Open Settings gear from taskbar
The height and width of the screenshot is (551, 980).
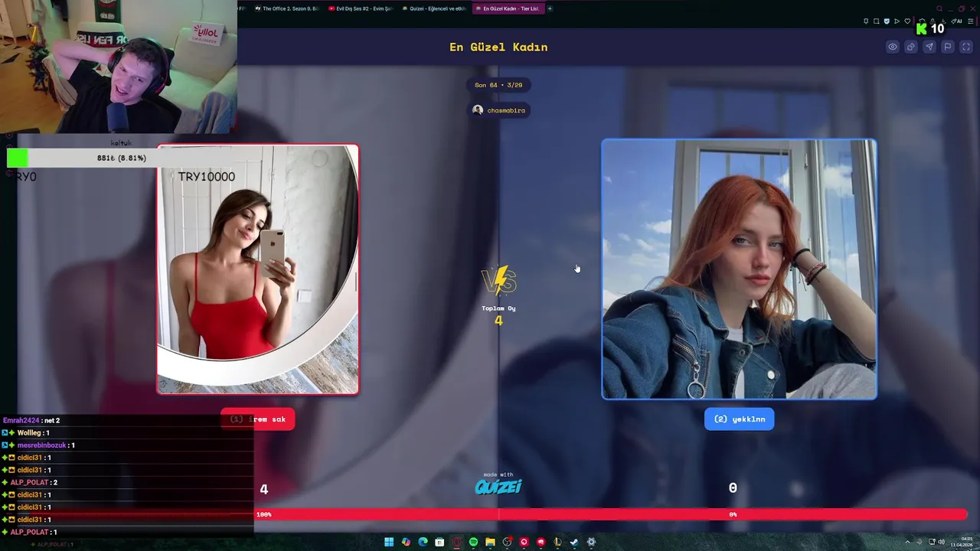(x=591, y=542)
